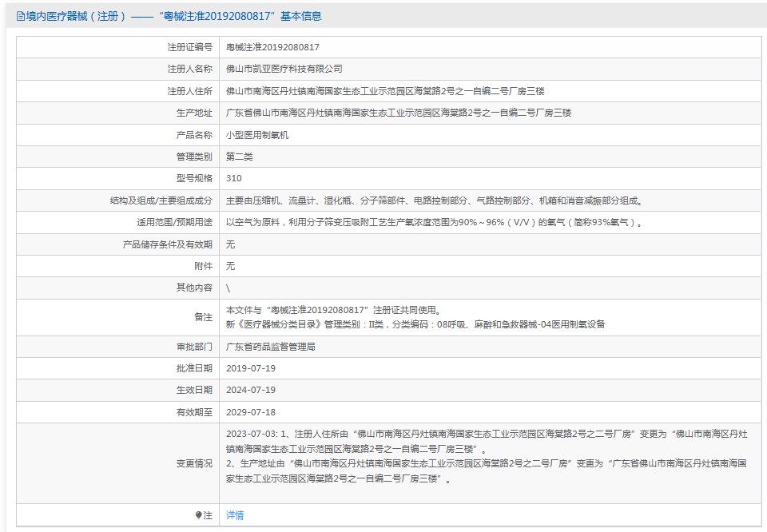This screenshot has width=767, height=532.
Task: Click the 生产地址 label
Action: [x=194, y=113]
